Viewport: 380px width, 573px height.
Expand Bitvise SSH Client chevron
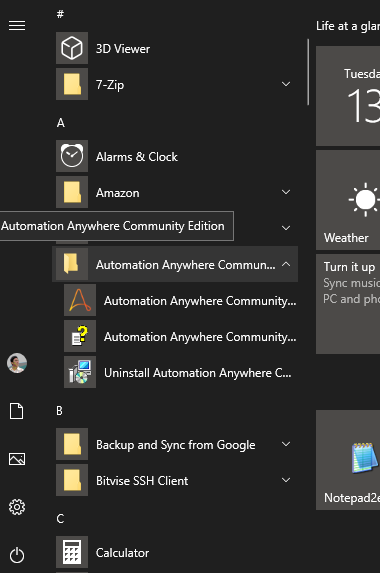(x=286, y=480)
